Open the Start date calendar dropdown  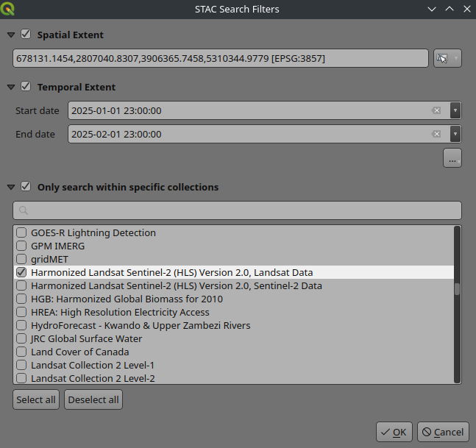click(x=455, y=110)
